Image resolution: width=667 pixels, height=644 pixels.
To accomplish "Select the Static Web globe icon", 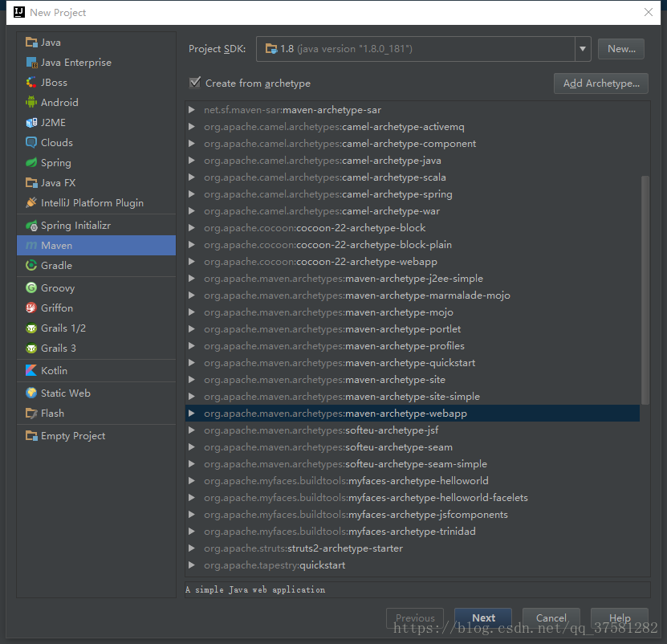I will point(31,393).
